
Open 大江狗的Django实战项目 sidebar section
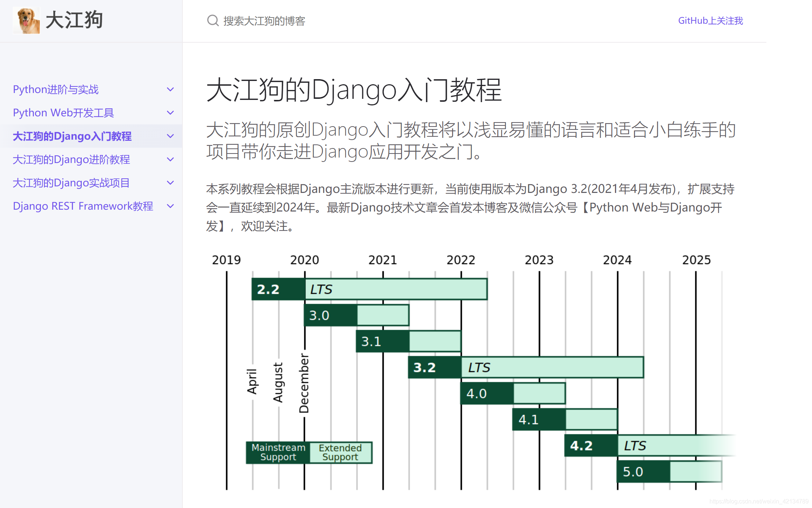coord(71,183)
